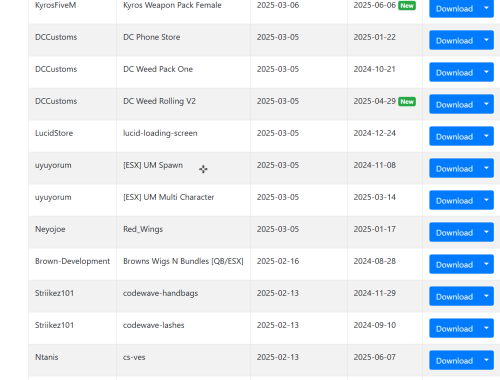Download DC Weed Rolling V2
Screen dimensions: 500x380
tap(454, 104)
